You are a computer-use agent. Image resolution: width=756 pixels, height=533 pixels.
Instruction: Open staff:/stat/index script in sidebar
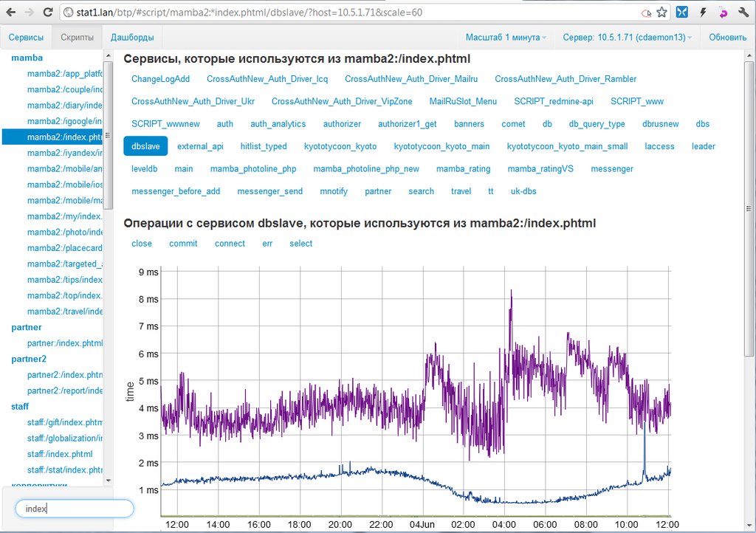[65, 470]
